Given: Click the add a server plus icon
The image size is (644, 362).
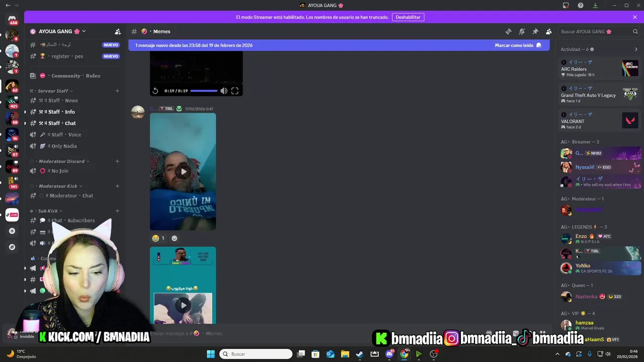Looking at the screenshot, I should pos(12,231).
